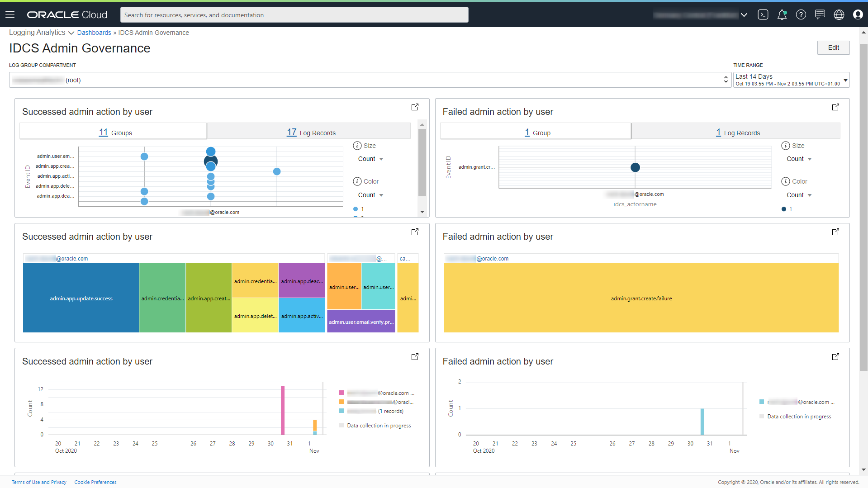The width and height of the screenshot is (868, 488).
Task: Open the chat support icon
Action: [x=820, y=14]
